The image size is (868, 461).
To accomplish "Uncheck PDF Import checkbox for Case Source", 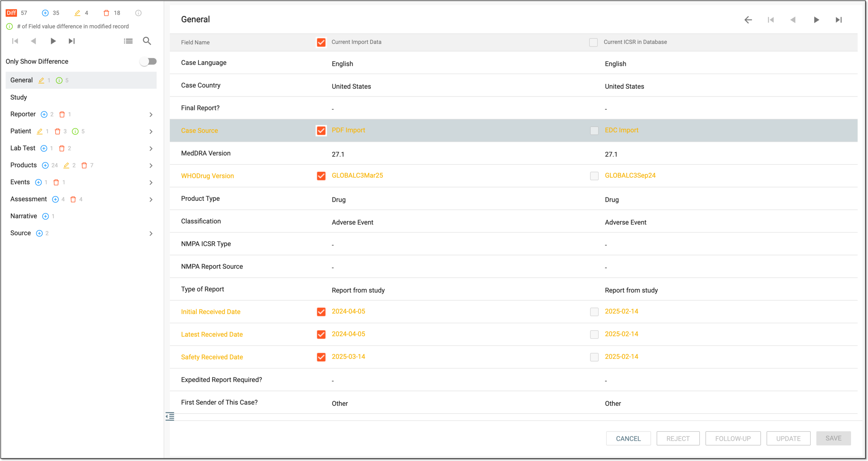I will tap(321, 131).
